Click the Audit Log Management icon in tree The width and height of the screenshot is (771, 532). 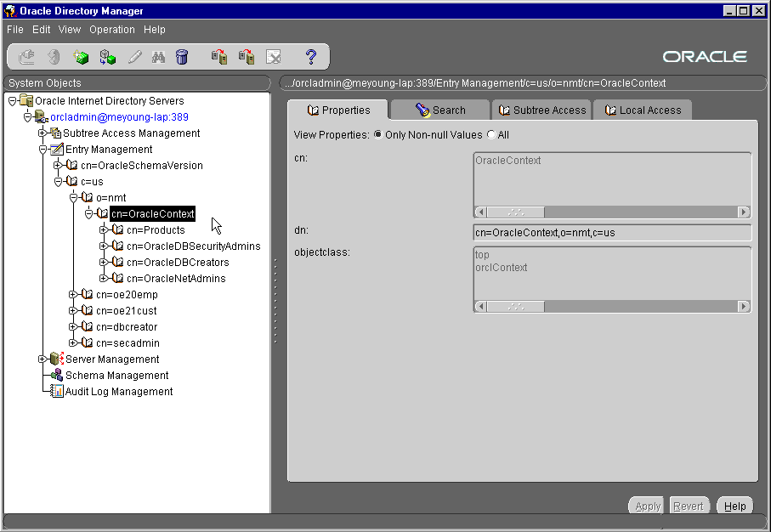pyautogui.click(x=57, y=392)
